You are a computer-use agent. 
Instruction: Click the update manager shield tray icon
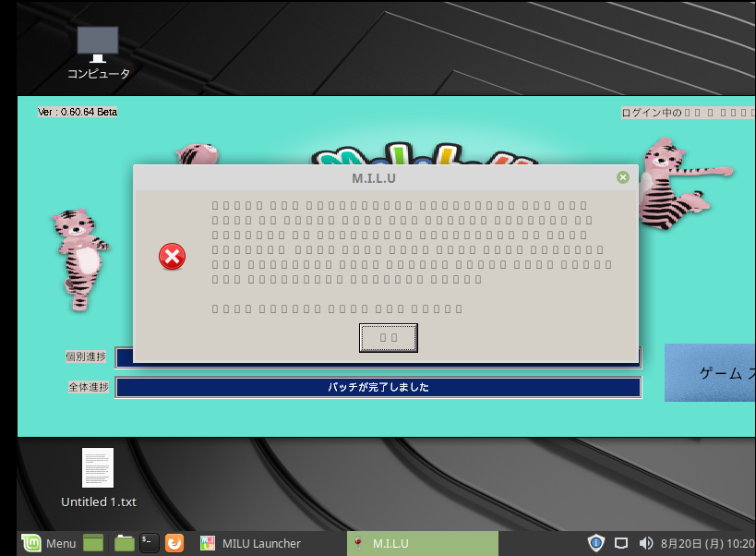(x=595, y=543)
